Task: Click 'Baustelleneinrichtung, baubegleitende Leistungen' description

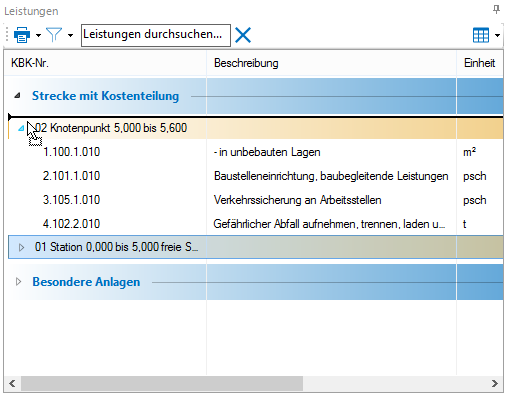Action: (331, 176)
